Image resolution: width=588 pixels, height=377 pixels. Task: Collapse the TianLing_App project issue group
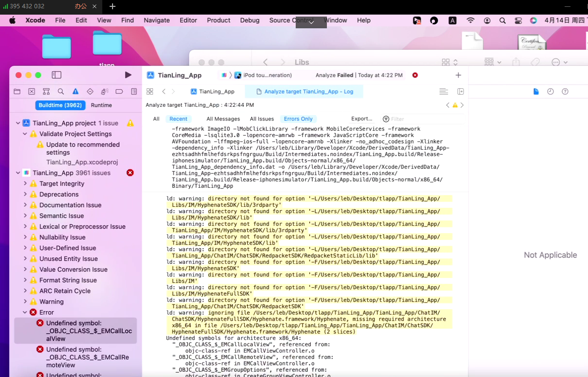point(18,123)
